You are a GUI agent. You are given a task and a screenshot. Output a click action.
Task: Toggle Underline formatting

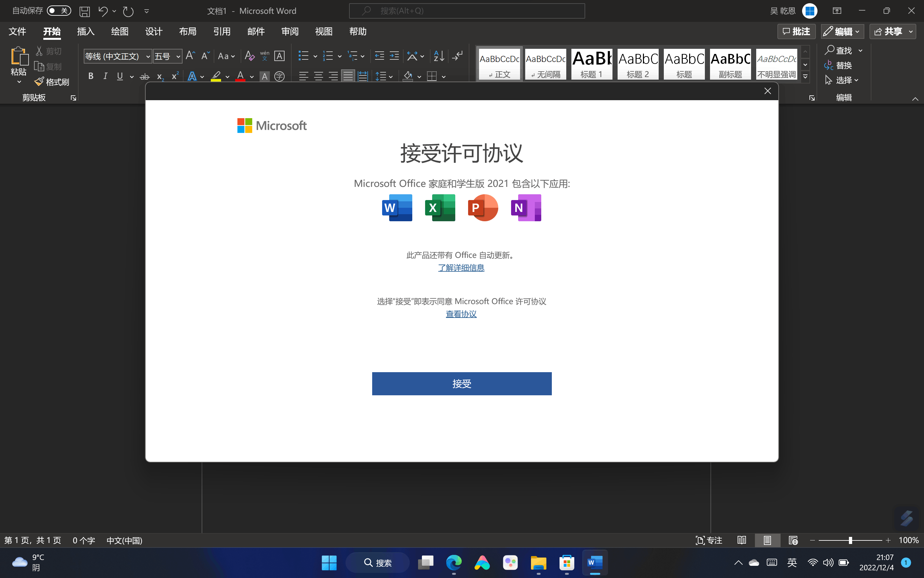point(120,76)
